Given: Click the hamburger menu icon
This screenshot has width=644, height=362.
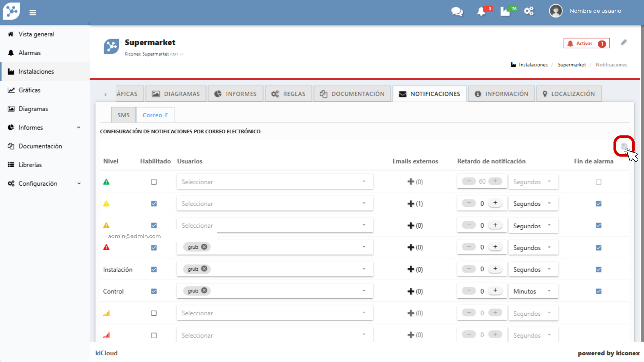Looking at the screenshot, I should point(33,12).
